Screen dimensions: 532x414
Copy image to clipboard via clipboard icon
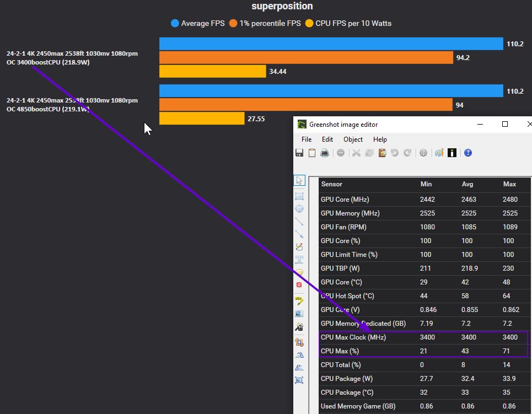312,153
